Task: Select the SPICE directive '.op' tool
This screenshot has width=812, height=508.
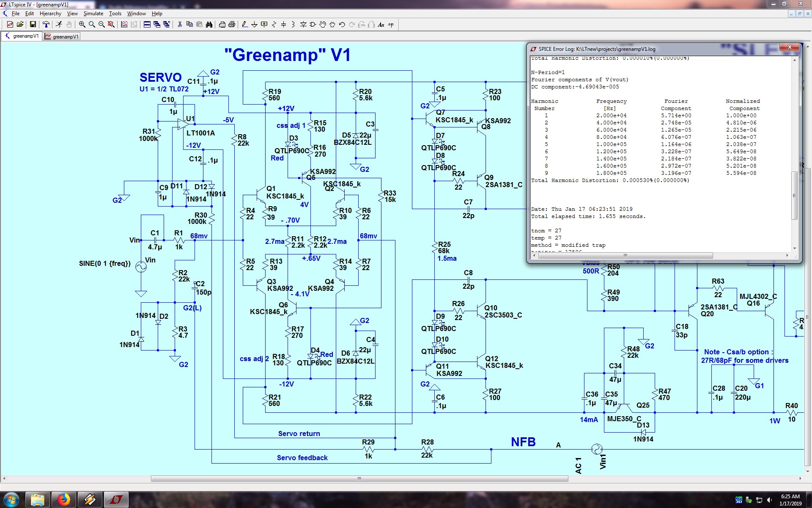Action: coord(391,25)
